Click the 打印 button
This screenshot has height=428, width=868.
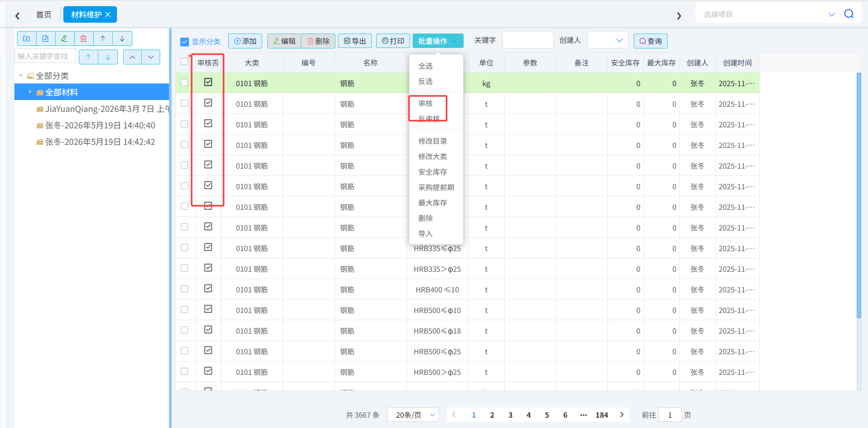393,41
